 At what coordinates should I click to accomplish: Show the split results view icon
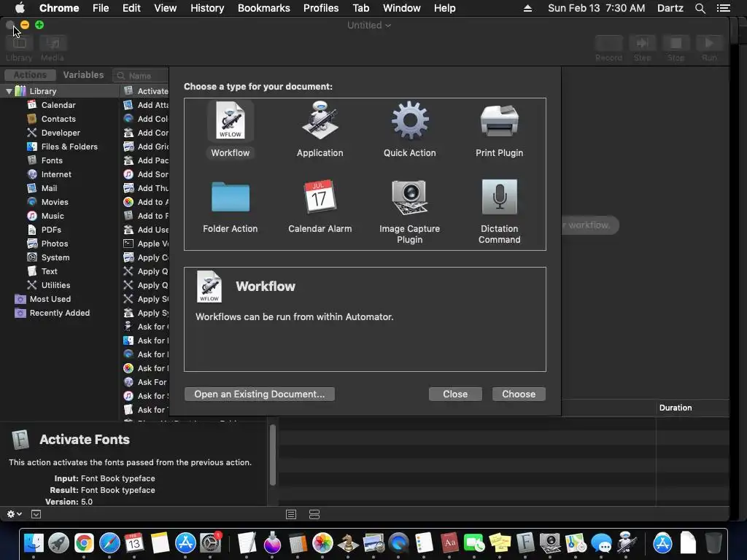314,514
